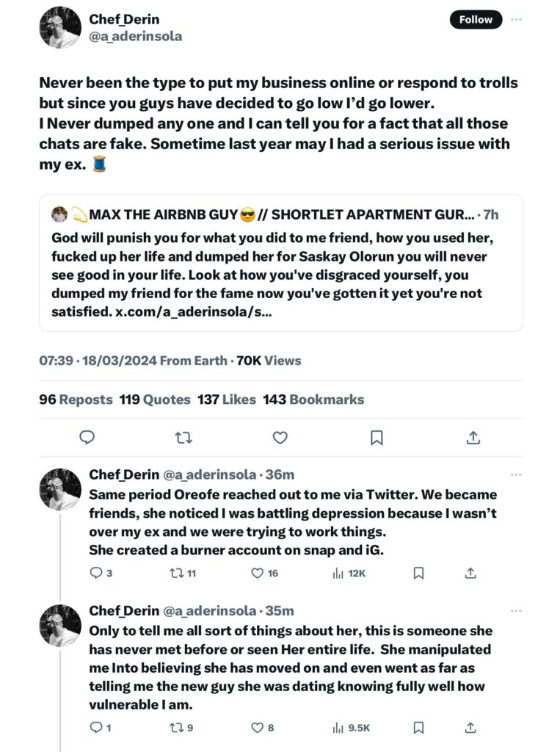Click the Follow button
560x752 pixels.
tap(476, 20)
